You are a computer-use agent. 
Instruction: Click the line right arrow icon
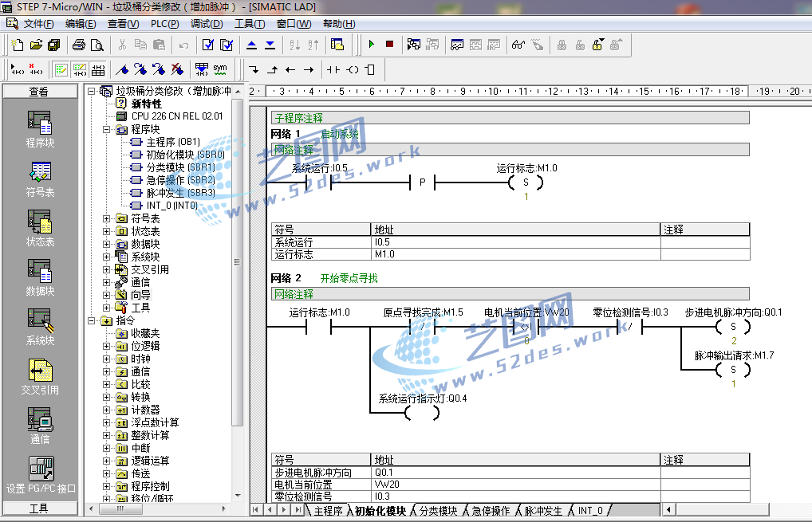click(309, 69)
